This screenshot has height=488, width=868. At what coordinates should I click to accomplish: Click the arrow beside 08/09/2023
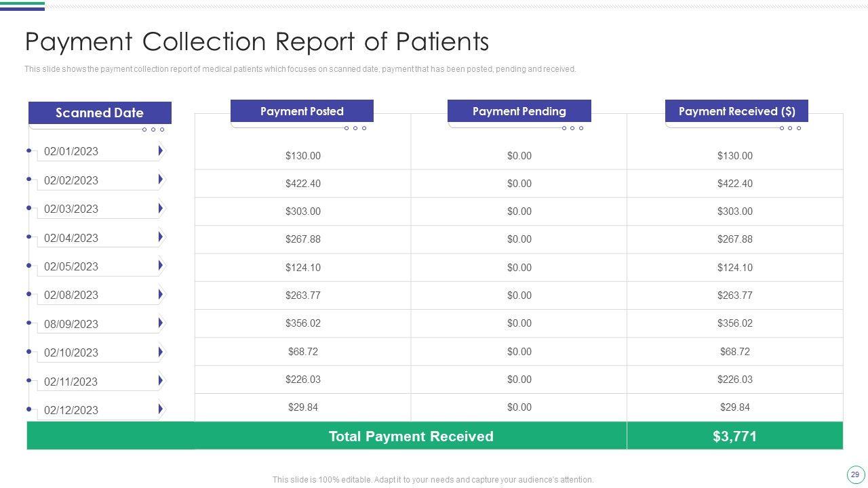point(161,323)
